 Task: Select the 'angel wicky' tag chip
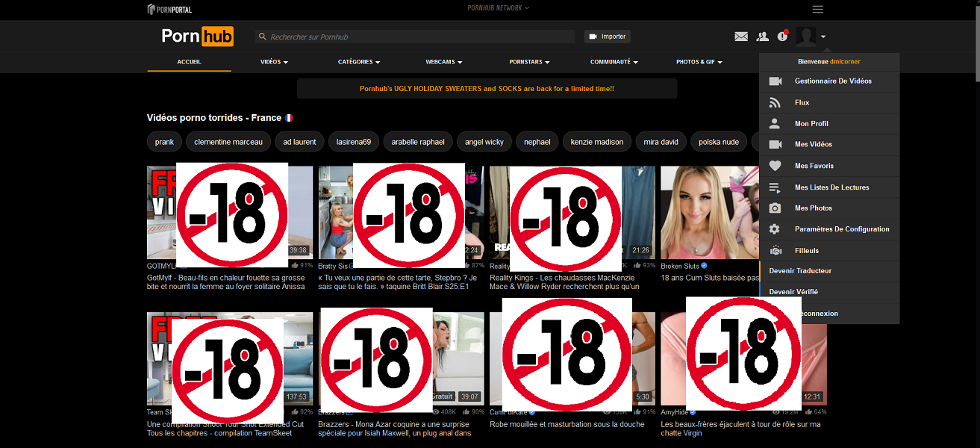pyautogui.click(x=484, y=142)
